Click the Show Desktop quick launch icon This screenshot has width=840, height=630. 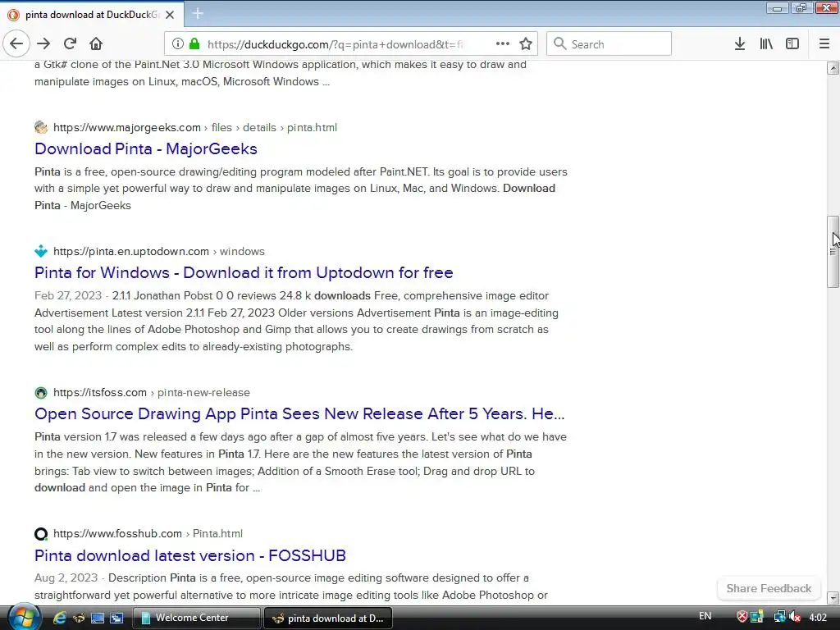[98, 618]
